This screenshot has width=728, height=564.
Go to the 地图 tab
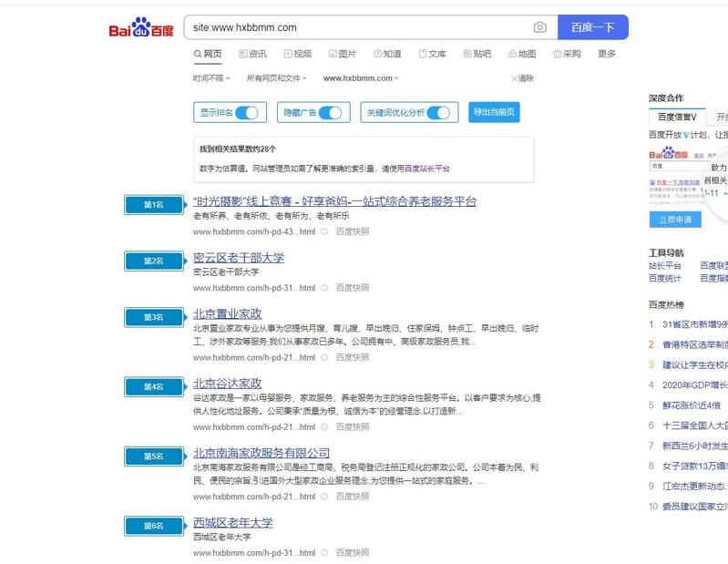click(522, 54)
